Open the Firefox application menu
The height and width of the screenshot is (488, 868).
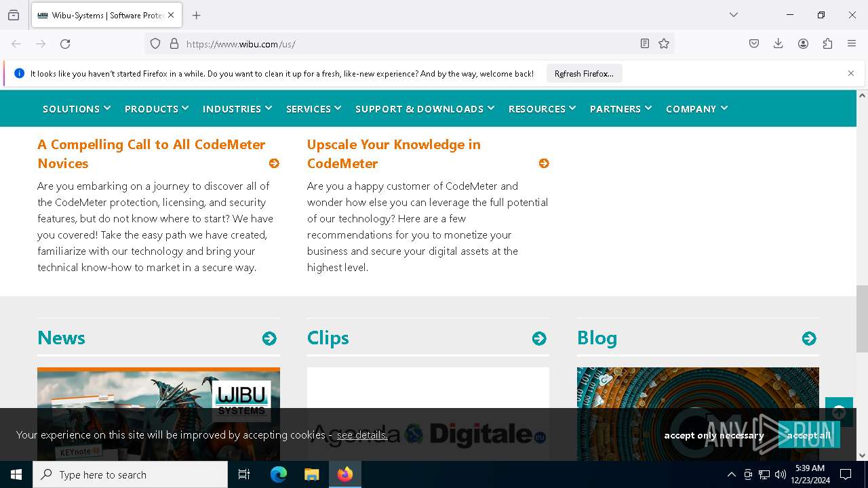point(852,44)
